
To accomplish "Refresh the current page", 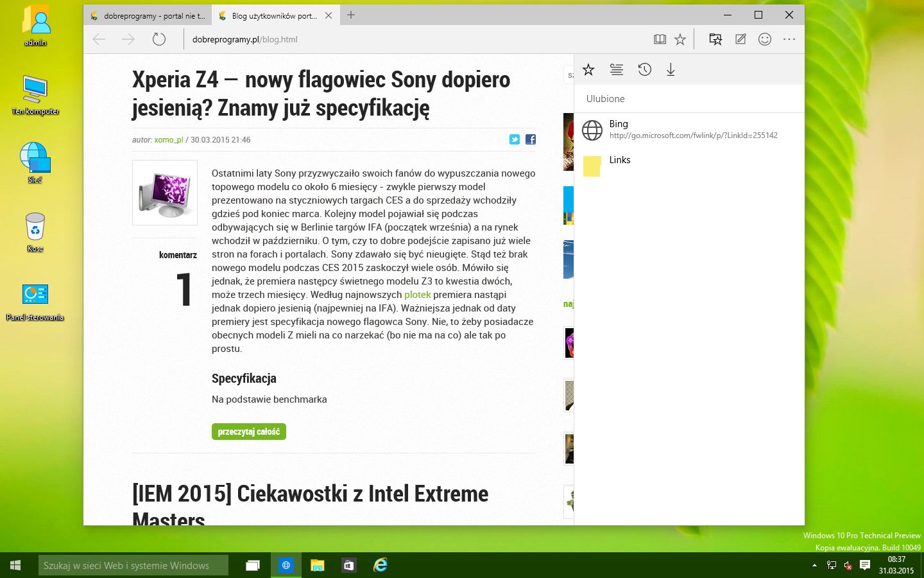I will [158, 39].
